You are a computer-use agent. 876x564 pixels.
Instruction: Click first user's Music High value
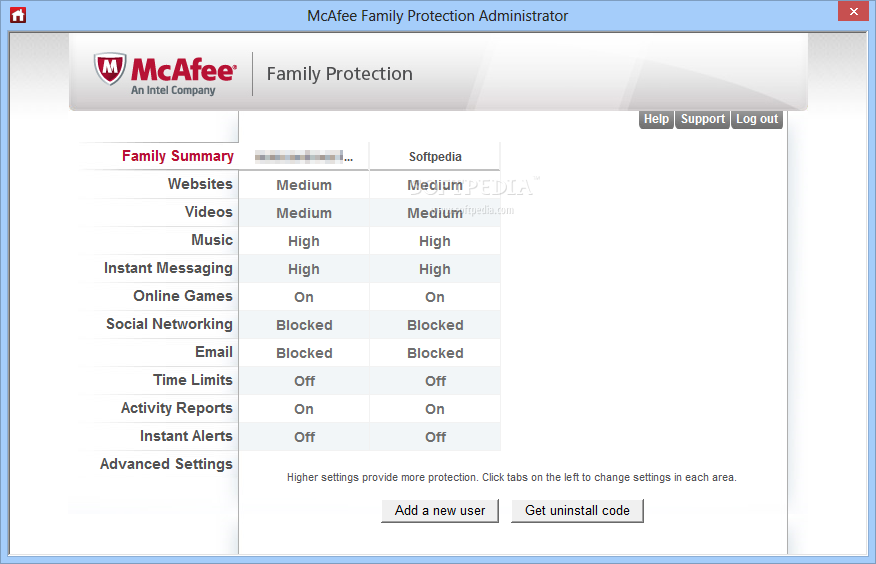(x=304, y=241)
